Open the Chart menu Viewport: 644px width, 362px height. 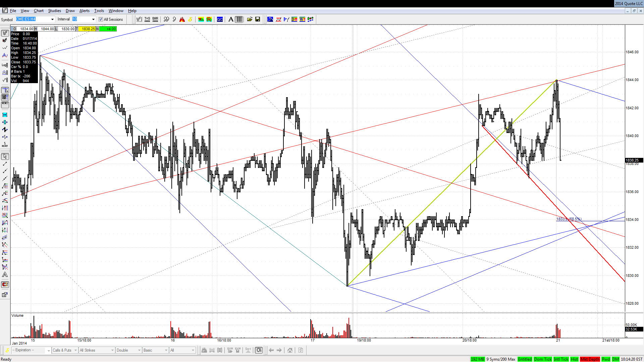[39, 11]
